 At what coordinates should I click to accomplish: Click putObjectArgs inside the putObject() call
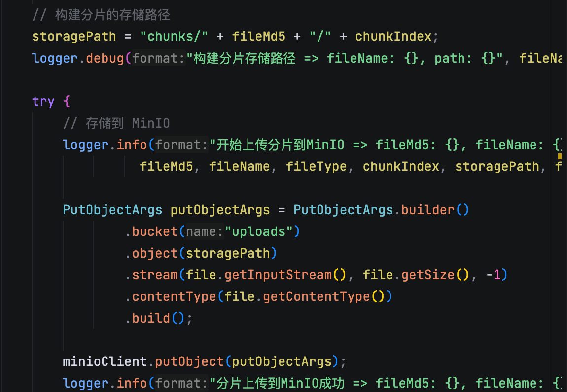(x=282, y=361)
